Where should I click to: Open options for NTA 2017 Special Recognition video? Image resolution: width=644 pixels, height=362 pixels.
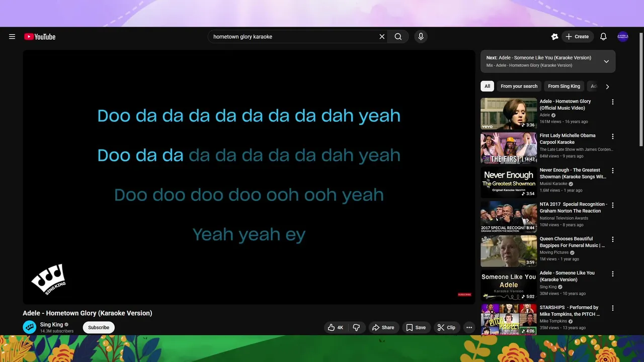point(612,205)
